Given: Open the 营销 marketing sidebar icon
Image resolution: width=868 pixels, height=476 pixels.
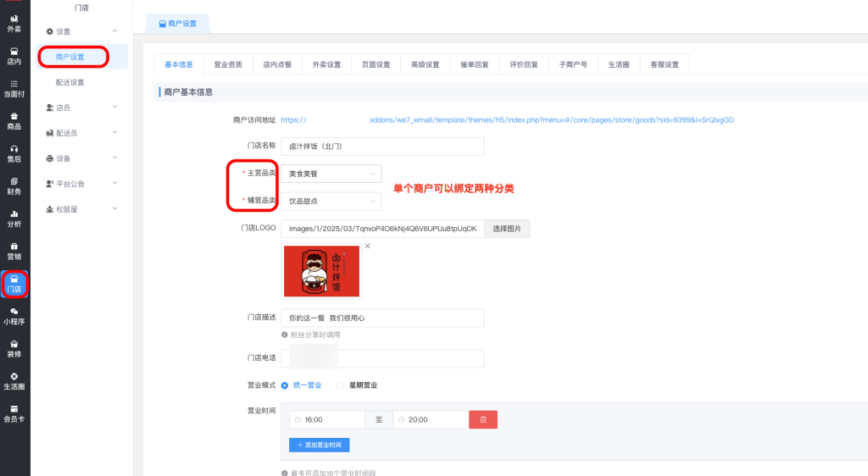Looking at the screenshot, I should point(14,251).
